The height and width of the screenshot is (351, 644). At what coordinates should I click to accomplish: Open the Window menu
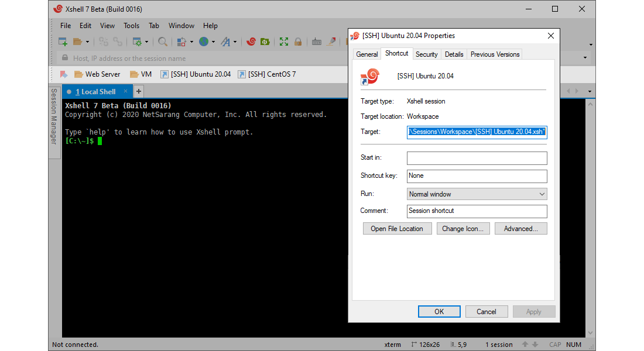[x=181, y=26]
